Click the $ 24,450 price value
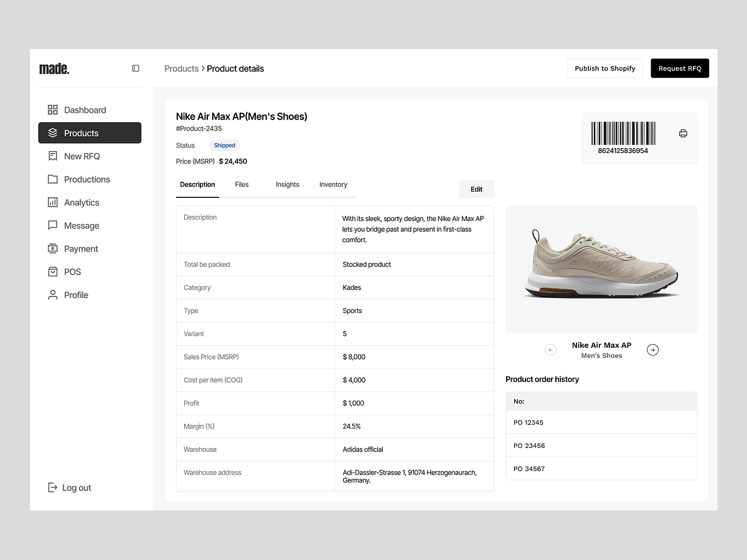747x560 pixels. click(233, 161)
